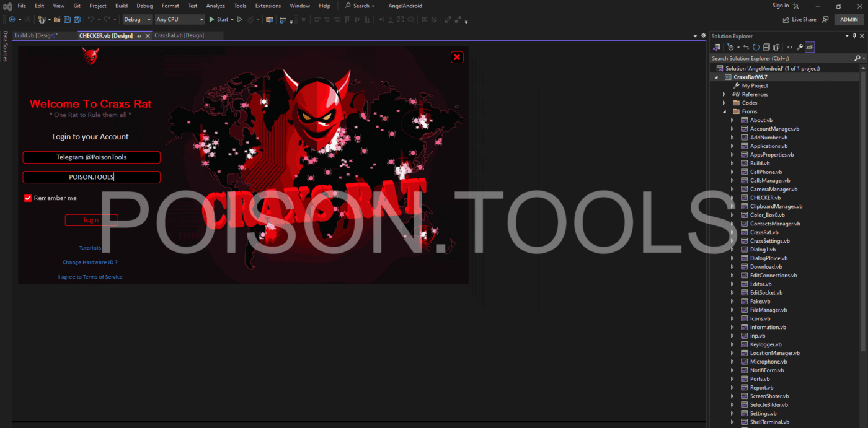Click the POISON.TOOLS password field

(92, 177)
